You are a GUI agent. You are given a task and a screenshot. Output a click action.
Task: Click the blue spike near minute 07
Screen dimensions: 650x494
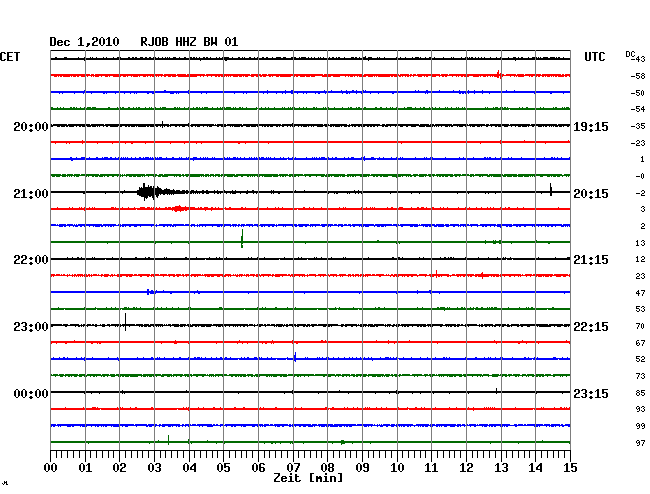pos(295,357)
